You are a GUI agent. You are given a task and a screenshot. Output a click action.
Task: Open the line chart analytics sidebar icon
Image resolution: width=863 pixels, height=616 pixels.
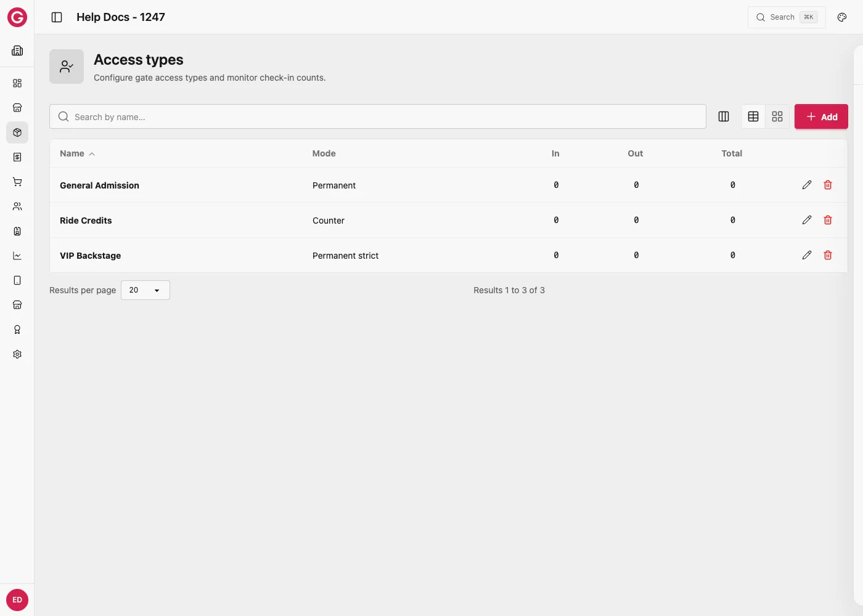pos(17,256)
